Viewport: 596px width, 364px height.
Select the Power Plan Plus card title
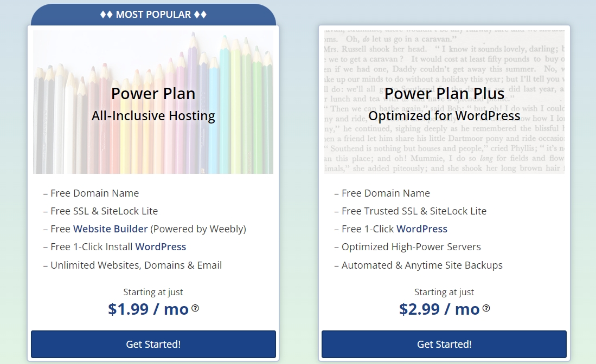[444, 93]
